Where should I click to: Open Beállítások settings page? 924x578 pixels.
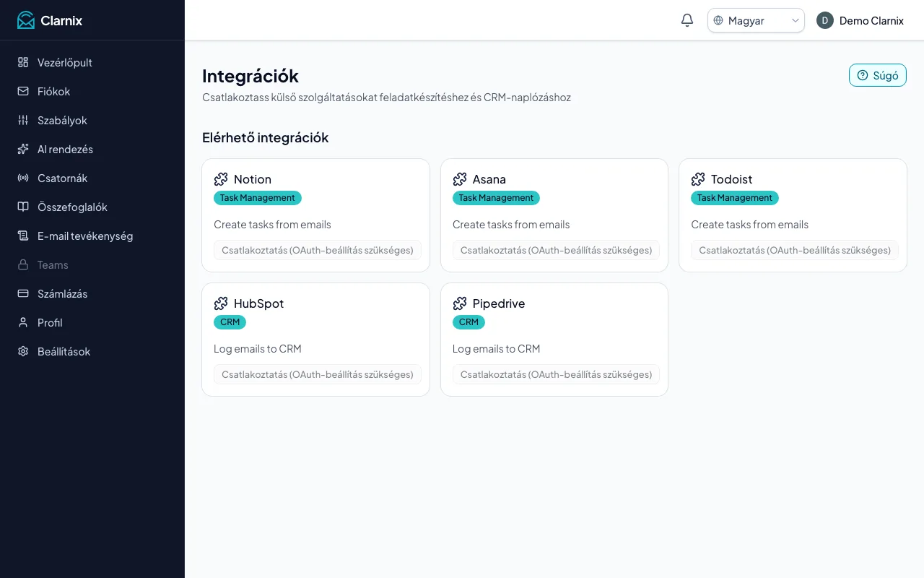(92, 351)
